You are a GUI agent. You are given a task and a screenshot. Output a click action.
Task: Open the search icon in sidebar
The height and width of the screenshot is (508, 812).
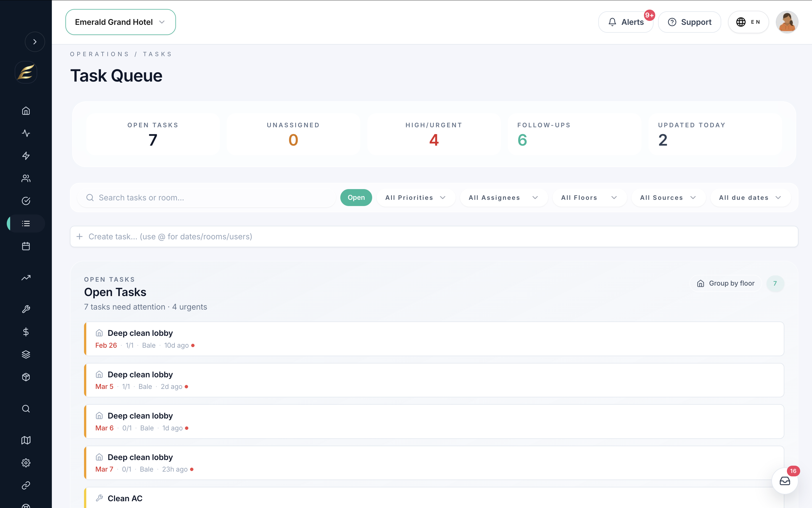pyautogui.click(x=26, y=409)
